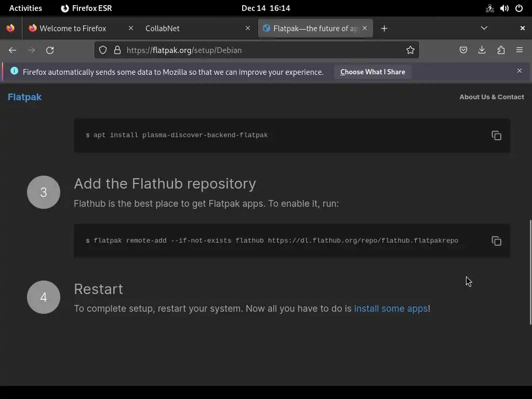Open the Firefox application menu
532x399 pixels.
(520, 50)
